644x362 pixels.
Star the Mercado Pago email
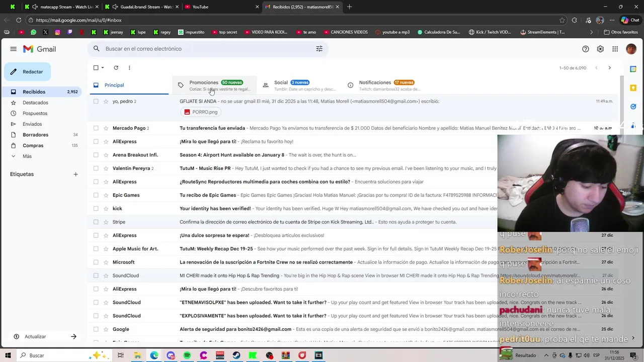tap(106, 128)
